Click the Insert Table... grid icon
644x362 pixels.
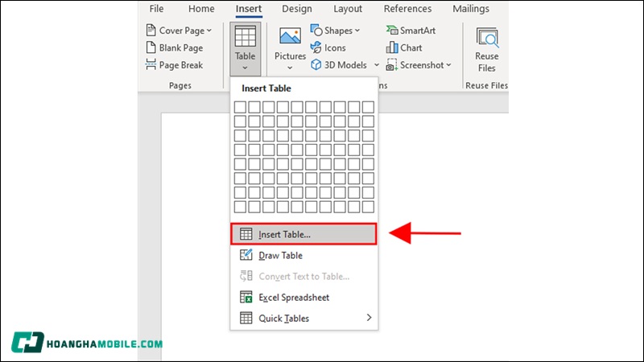click(246, 234)
